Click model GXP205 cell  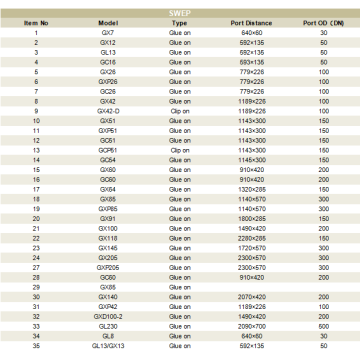(108, 268)
